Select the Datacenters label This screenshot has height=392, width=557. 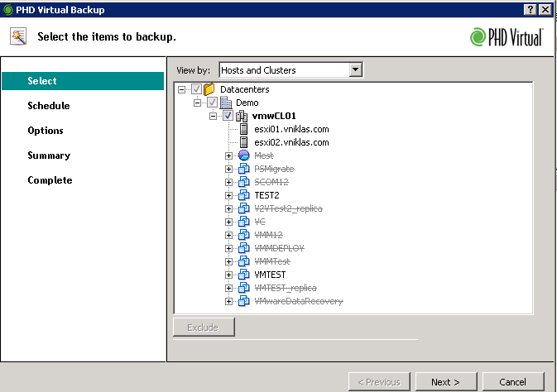pos(245,89)
